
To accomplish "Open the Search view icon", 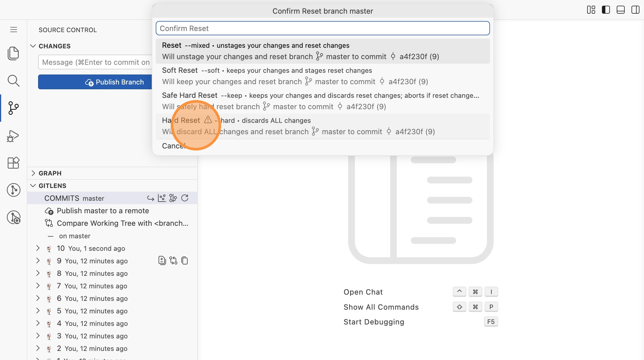I will point(13,81).
